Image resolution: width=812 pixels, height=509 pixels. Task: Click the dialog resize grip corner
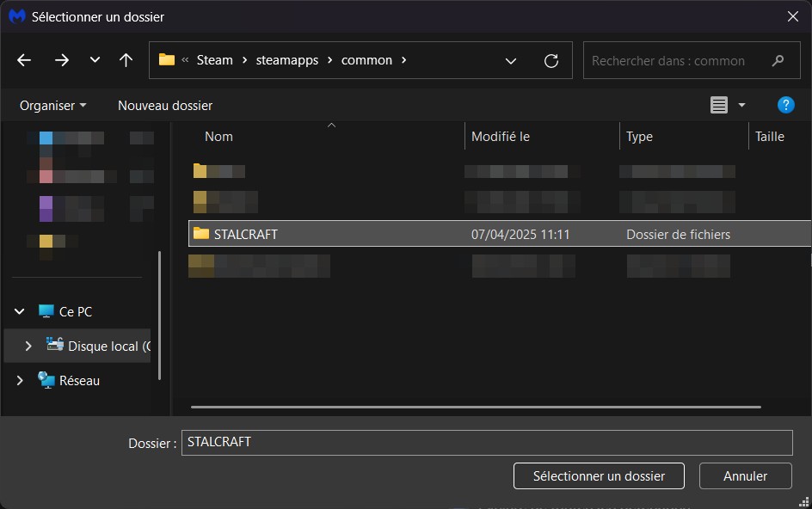[x=804, y=502]
